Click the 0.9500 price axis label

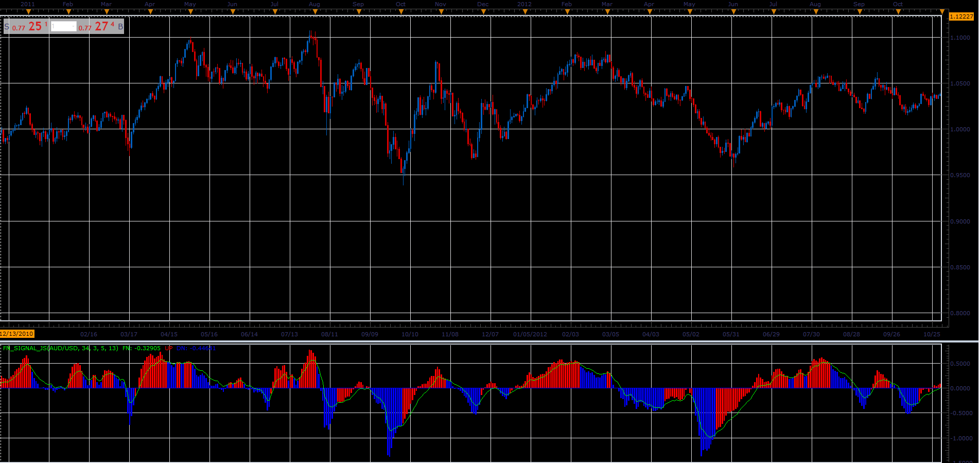point(960,175)
